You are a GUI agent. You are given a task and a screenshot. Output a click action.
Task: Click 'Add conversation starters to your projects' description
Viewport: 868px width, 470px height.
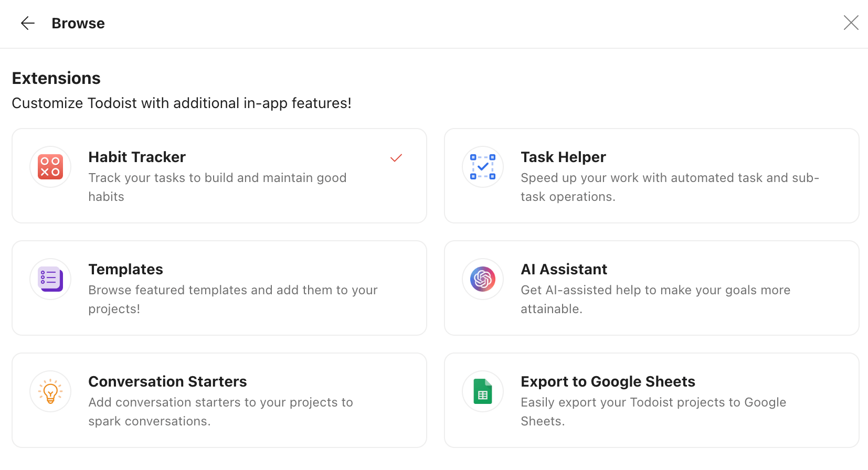tap(220, 412)
